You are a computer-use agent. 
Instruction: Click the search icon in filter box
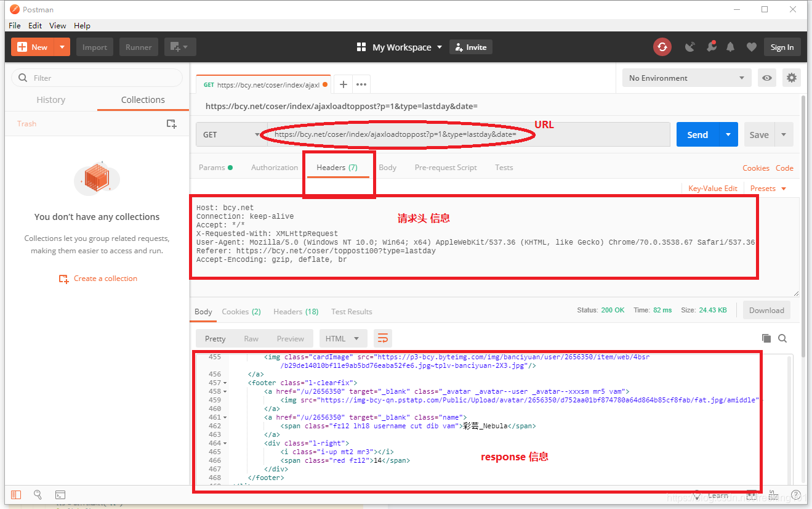click(23, 78)
